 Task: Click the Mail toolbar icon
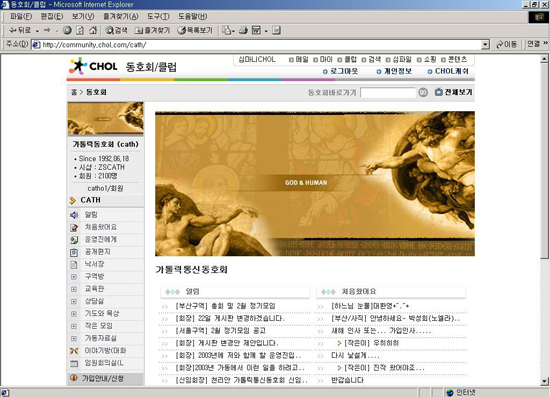227,31
